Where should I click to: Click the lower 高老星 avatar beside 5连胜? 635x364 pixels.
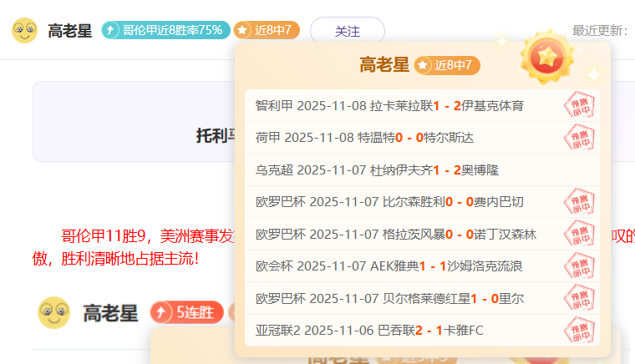click(53, 313)
